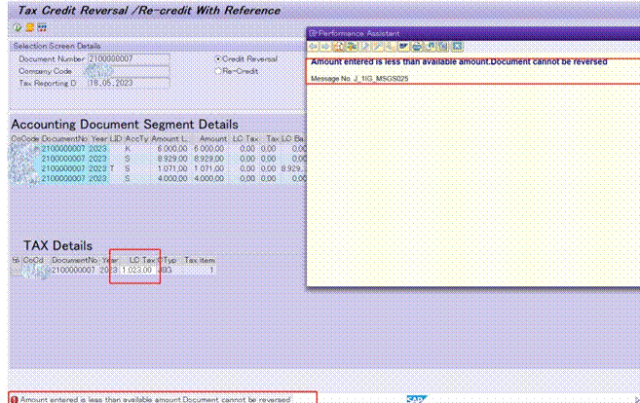640x403 pixels.
Task: Select the Re-Credit radio button
Action: (218, 71)
